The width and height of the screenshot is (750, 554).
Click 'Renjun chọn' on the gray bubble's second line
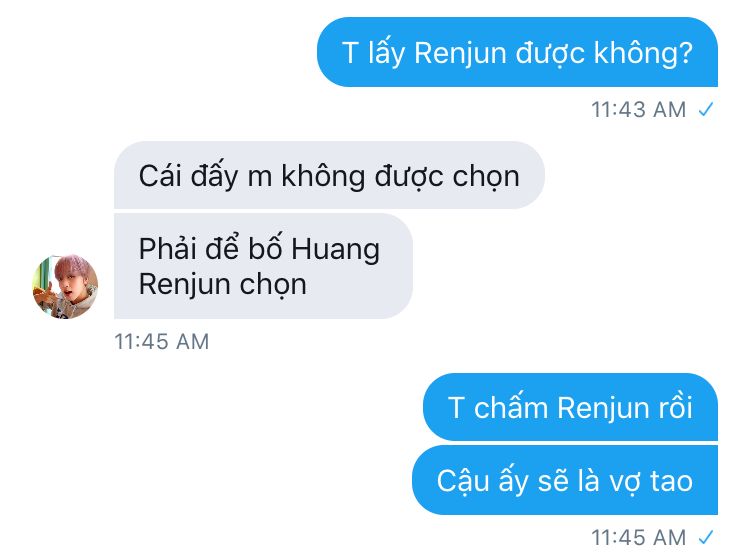[222, 285]
